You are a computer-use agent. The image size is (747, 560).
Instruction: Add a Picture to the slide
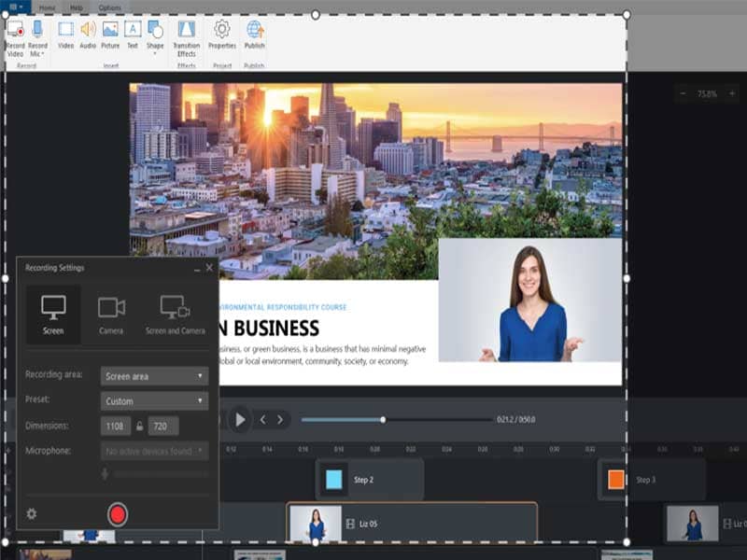[x=111, y=37]
